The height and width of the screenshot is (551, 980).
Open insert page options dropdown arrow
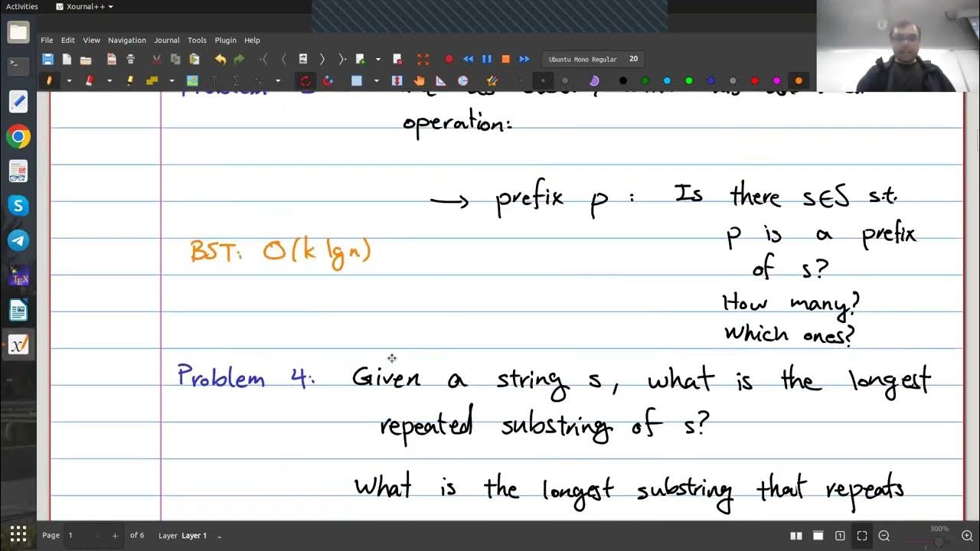(377, 59)
